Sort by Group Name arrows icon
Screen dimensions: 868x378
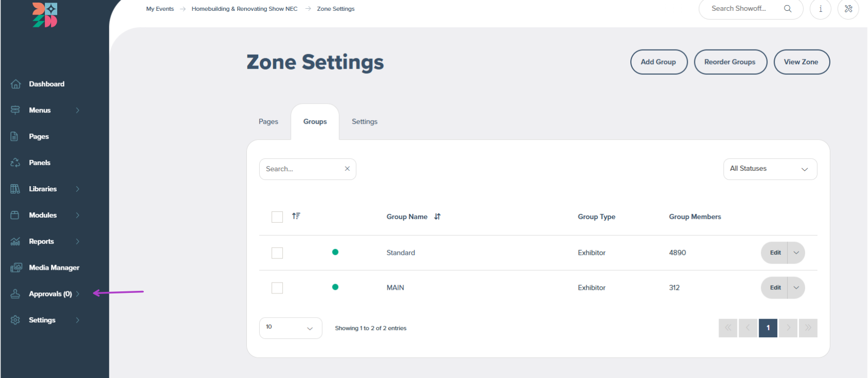(437, 217)
